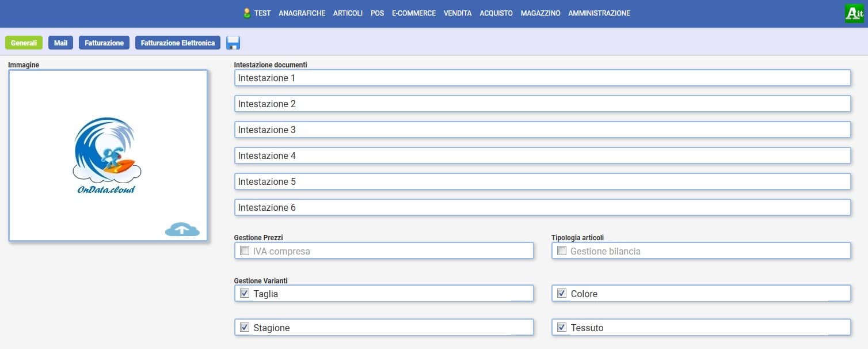Click the TEST user avatar icon

pyautogui.click(x=247, y=13)
